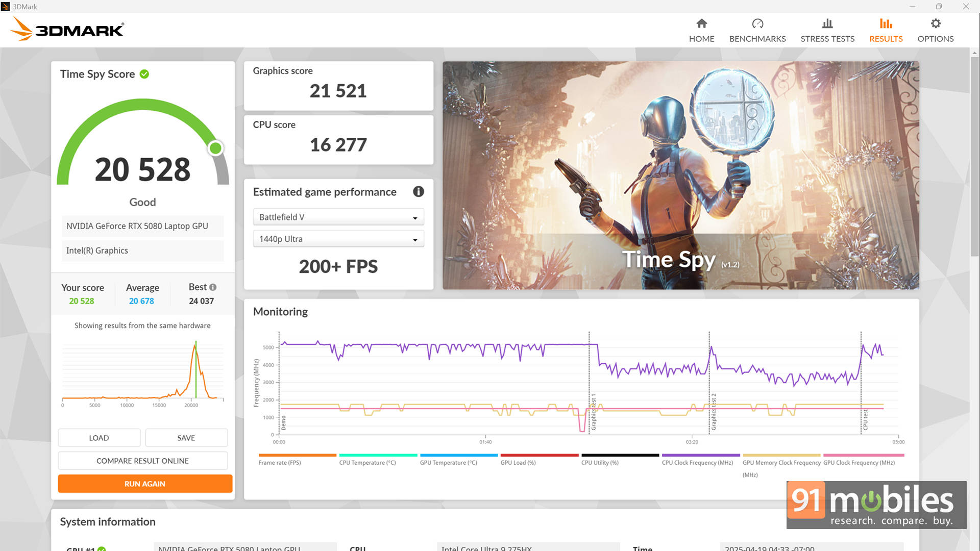The height and width of the screenshot is (551, 980).
Task: Minimize the 3DMark window
Action: (x=912, y=6)
